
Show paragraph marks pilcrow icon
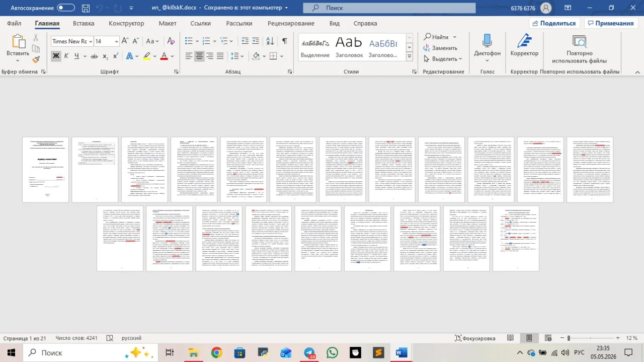pos(285,41)
